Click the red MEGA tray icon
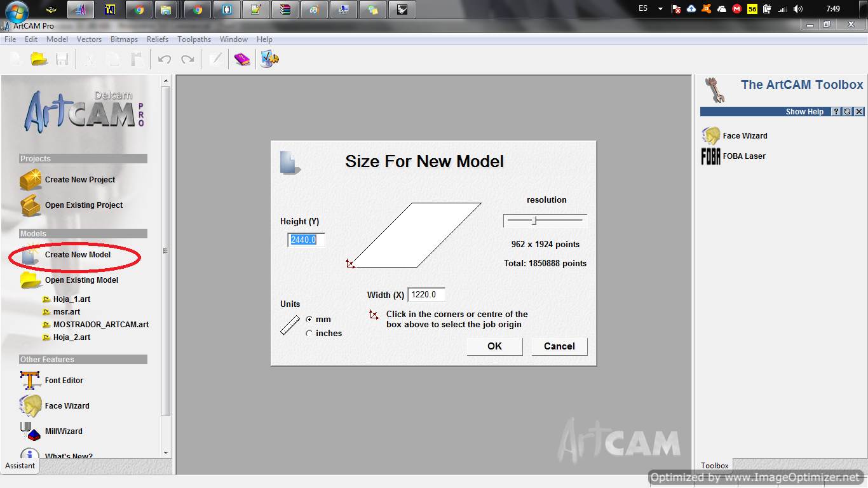Viewport: 868px width, 488px height. (x=737, y=9)
